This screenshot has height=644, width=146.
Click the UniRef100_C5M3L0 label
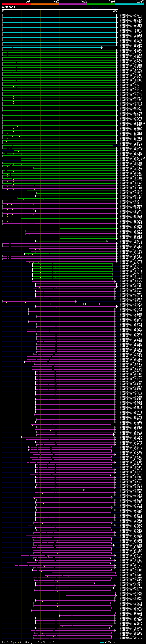(131, 349)
